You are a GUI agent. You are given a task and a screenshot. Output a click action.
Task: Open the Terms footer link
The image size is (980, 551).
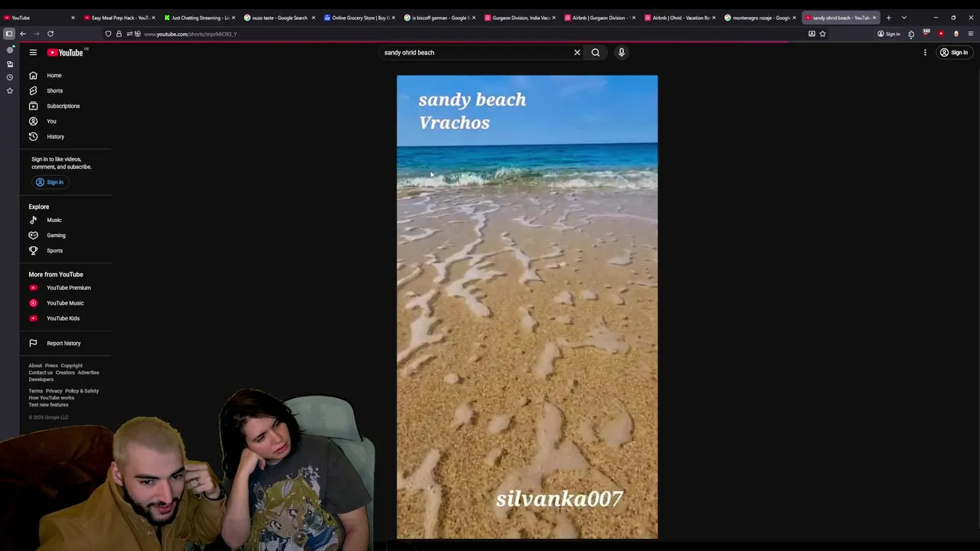36,391
